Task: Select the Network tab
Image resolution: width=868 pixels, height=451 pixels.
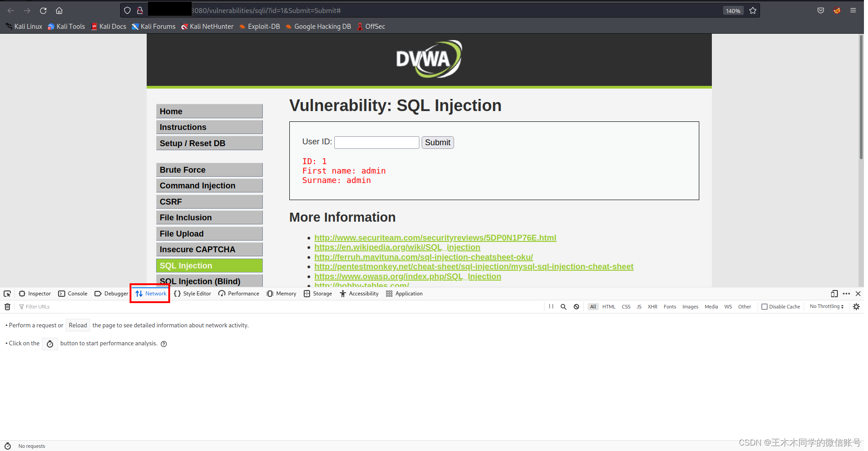Action: 151,294
